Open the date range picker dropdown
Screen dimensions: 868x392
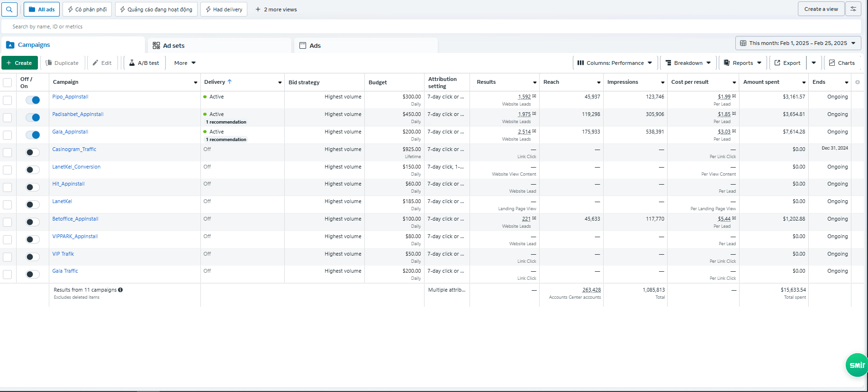[798, 43]
